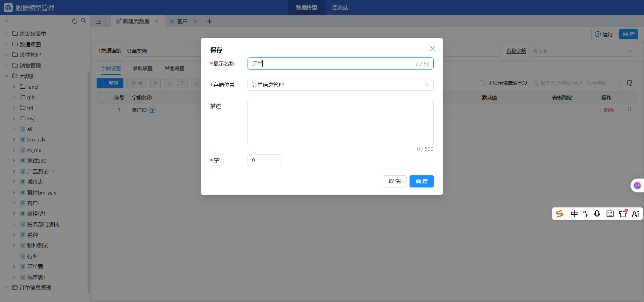Click the 销售管理 folder icon
Image resolution: width=644 pixels, height=302 pixels.
click(15, 66)
